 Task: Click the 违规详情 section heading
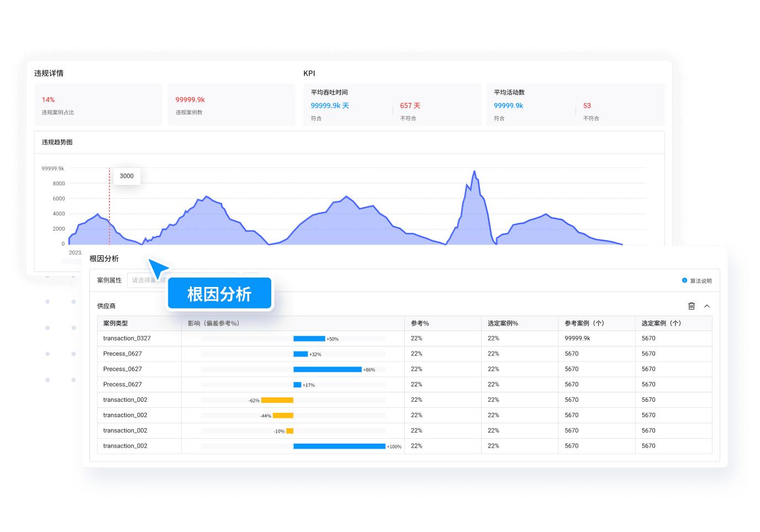click(x=49, y=73)
